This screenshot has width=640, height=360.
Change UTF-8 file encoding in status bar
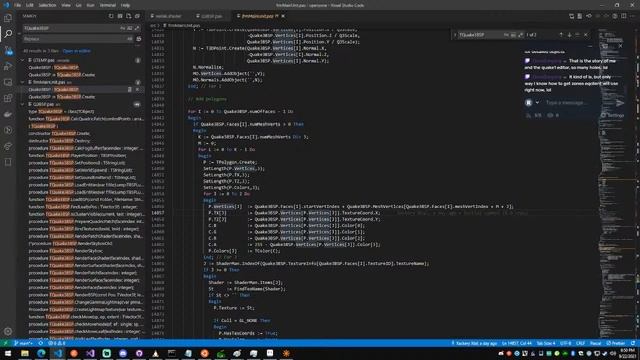tap(565, 343)
